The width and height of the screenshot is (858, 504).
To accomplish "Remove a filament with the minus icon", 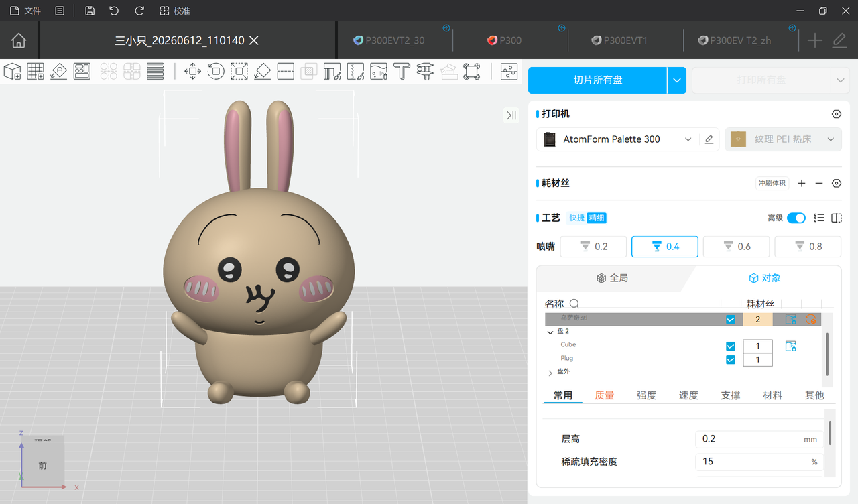I will click(819, 183).
